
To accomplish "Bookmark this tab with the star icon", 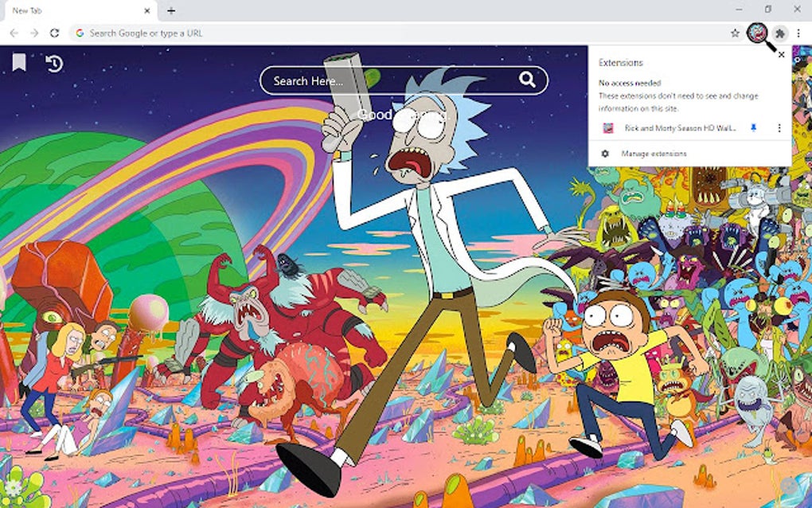I will [x=735, y=33].
